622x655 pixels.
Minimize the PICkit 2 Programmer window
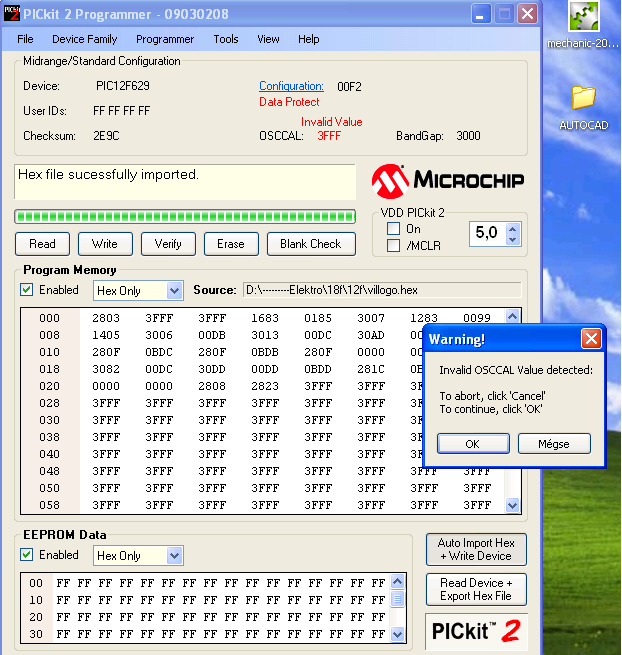pos(481,14)
